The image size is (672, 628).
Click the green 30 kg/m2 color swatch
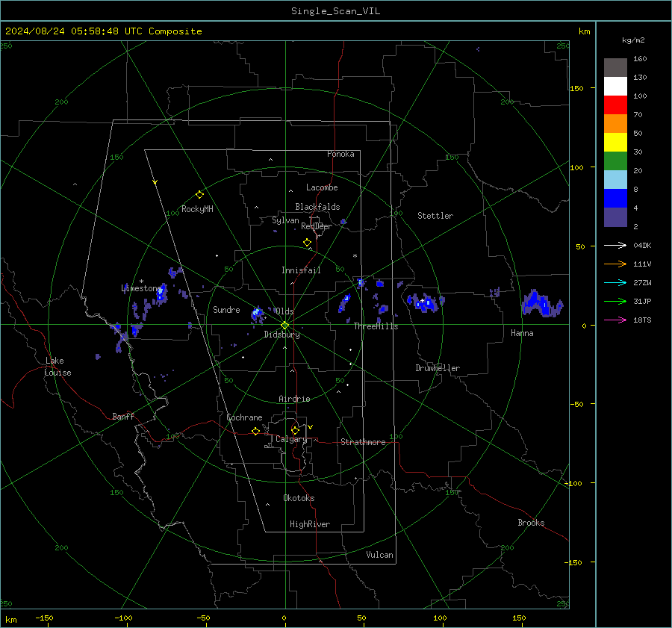point(615,161)
